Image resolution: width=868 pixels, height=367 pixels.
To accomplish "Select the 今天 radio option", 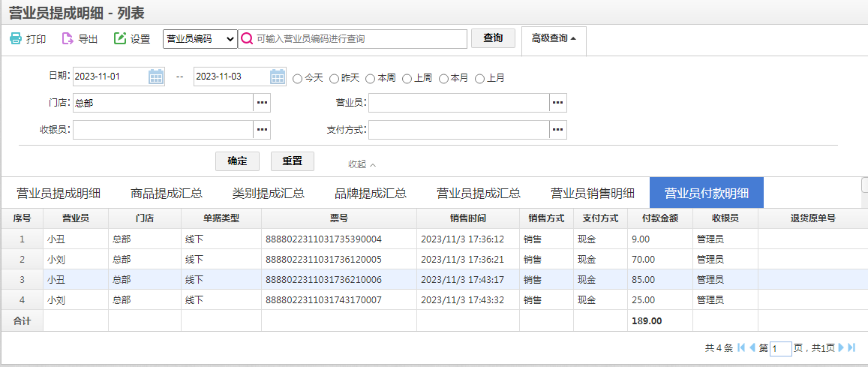I will [x=297, y=79].
